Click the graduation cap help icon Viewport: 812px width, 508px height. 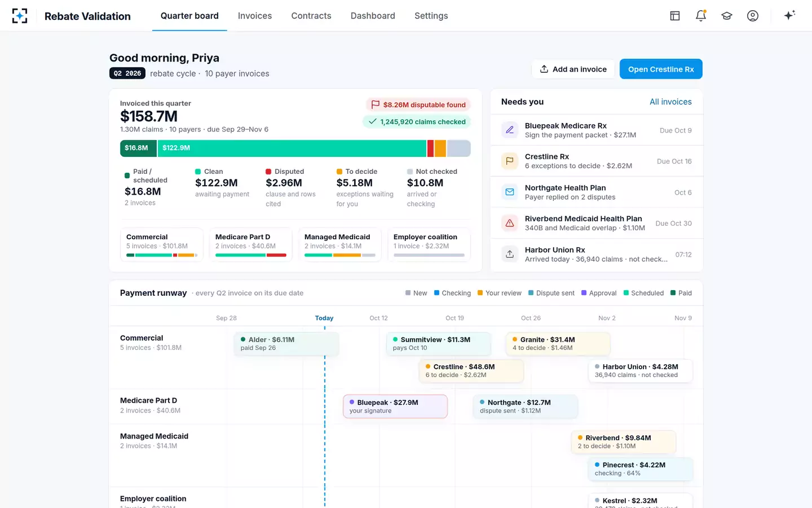tap(727, 16)
